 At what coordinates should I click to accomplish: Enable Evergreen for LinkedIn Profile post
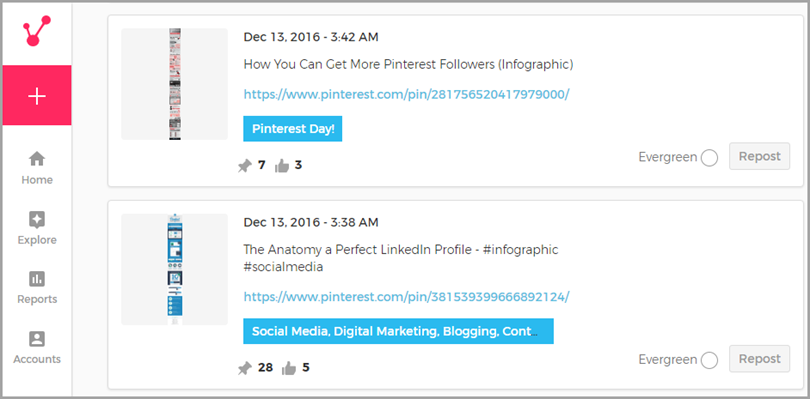tap(709, 360)
